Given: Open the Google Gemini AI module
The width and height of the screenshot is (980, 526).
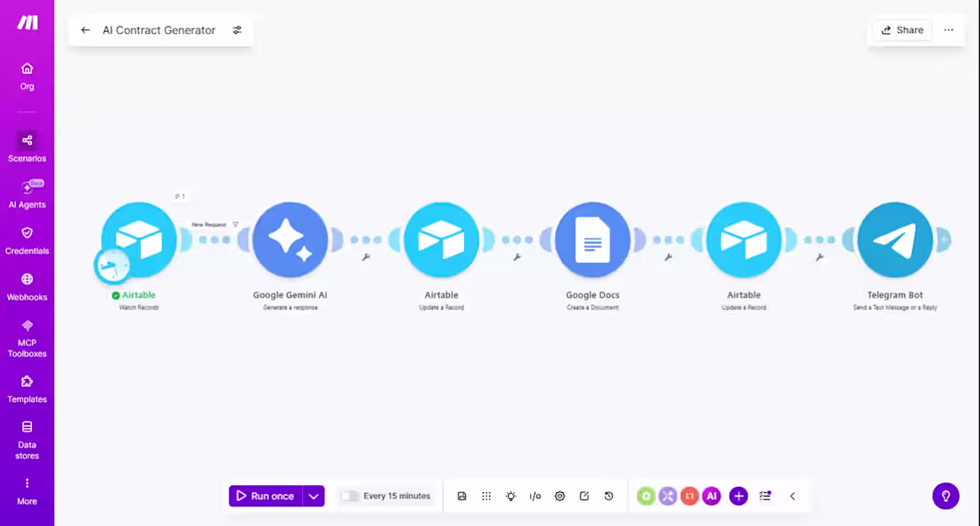Looking at the screenshot, I should (290, 240).
